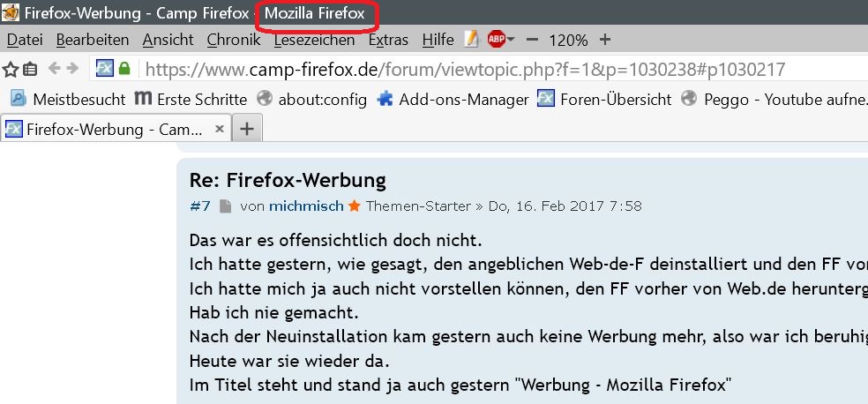Screen dimensions: 868x404
Task: Click the notepad pencil icon in the menu bar
Action: click(471, 40)
